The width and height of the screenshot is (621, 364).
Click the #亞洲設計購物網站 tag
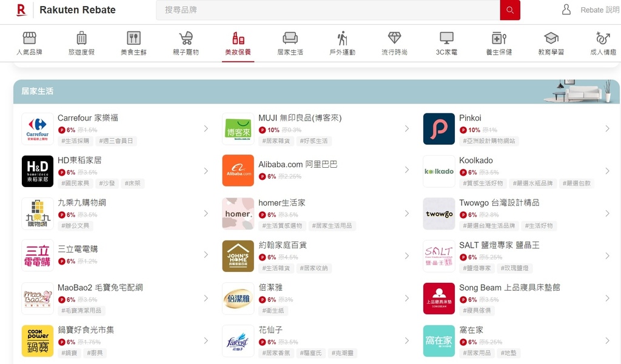(x=489, y=141)
